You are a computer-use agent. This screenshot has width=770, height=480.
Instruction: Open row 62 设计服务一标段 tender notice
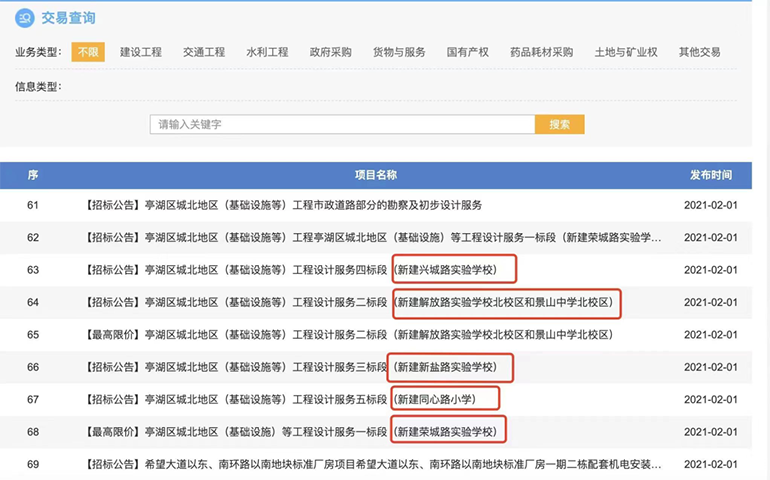tap(373, 238)
